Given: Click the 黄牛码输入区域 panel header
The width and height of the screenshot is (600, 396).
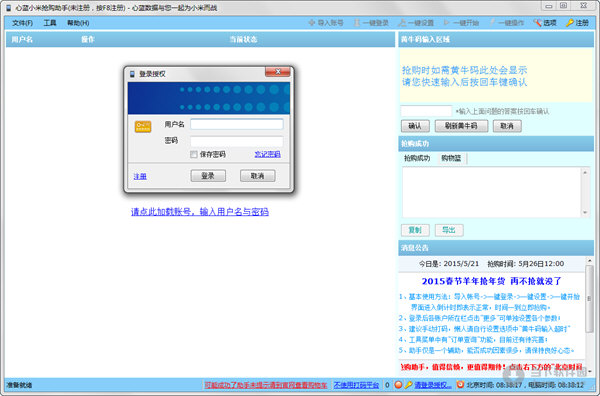Looking at the screenshot, I should click(496, 39).
